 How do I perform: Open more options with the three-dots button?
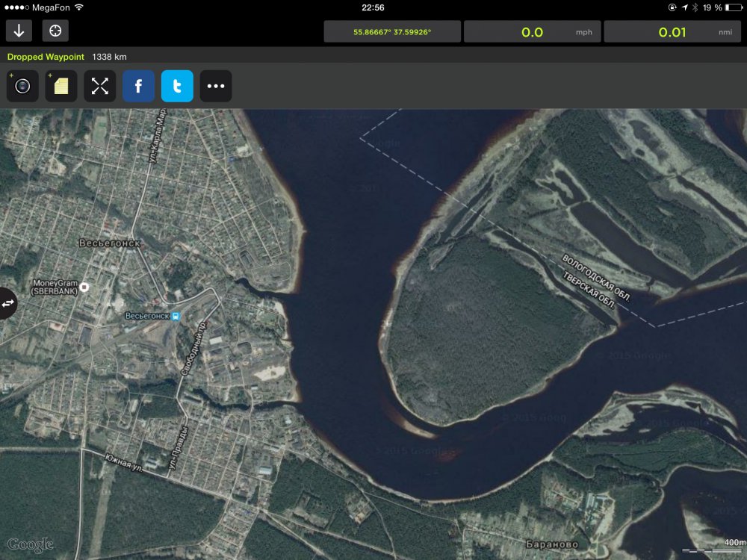click(216, 86)
